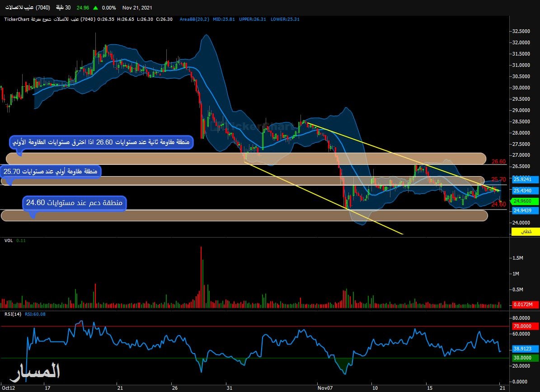540x392 pixels.
Task: Click the 0.00% change value
Action: (109, 8)
